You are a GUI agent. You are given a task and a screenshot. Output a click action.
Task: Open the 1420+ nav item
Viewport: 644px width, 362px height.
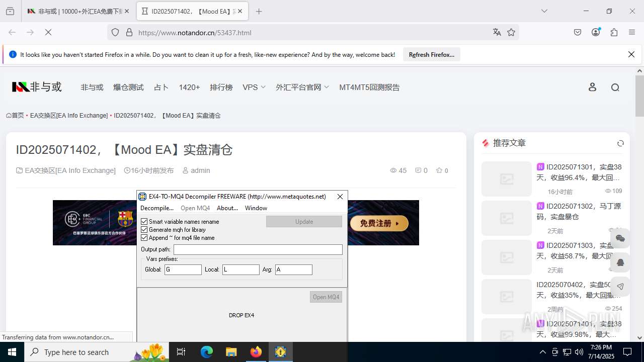pyautogui.click(x=189, y=87)
